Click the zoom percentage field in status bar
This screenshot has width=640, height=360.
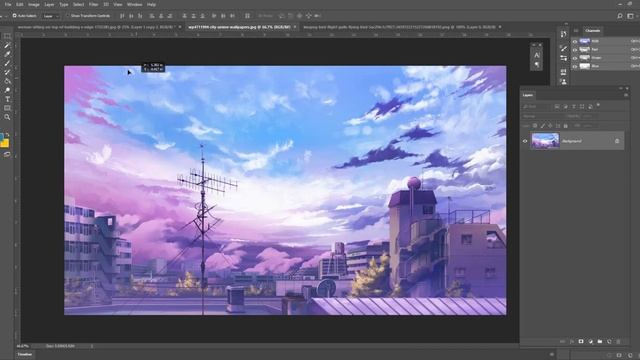click(x=22, y=346)
